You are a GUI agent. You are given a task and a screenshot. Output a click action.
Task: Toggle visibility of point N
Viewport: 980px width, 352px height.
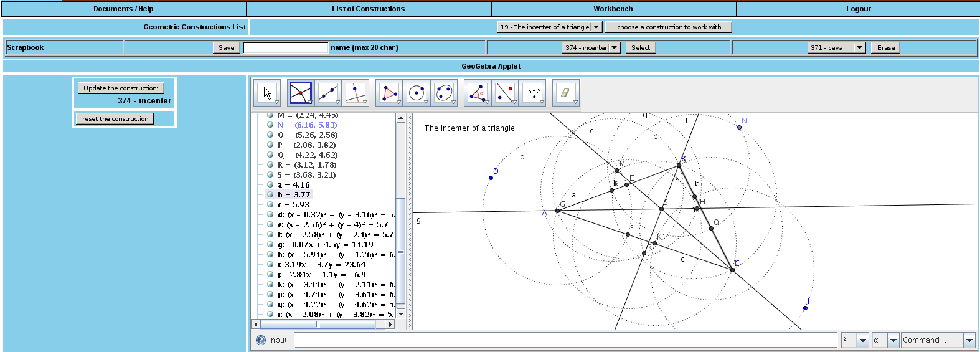point(270,125)
